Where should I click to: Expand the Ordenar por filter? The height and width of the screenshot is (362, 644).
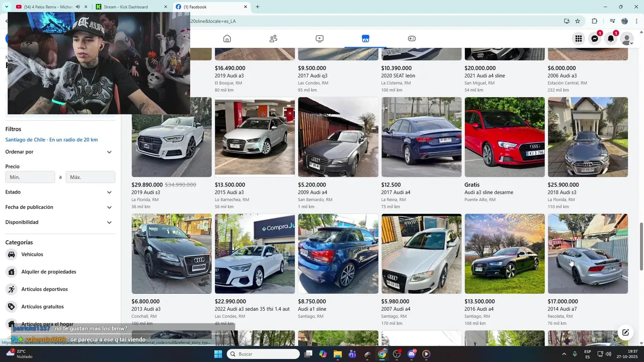(59, 152)
